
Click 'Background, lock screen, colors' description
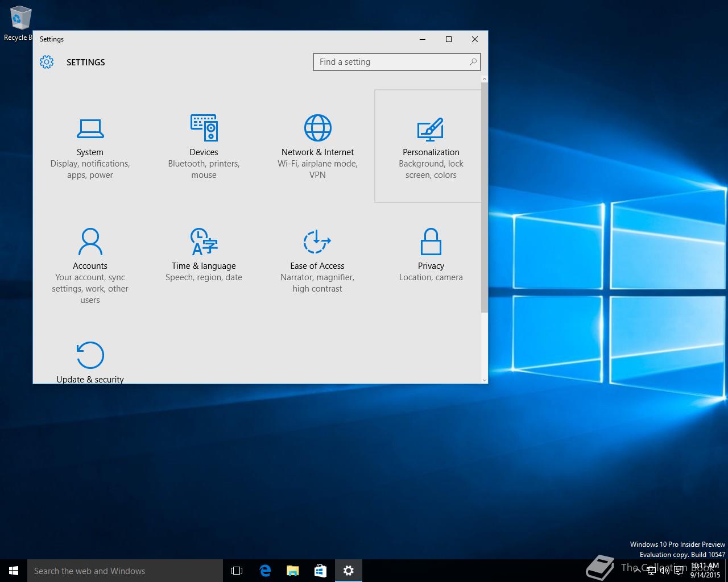click(431, 169)
